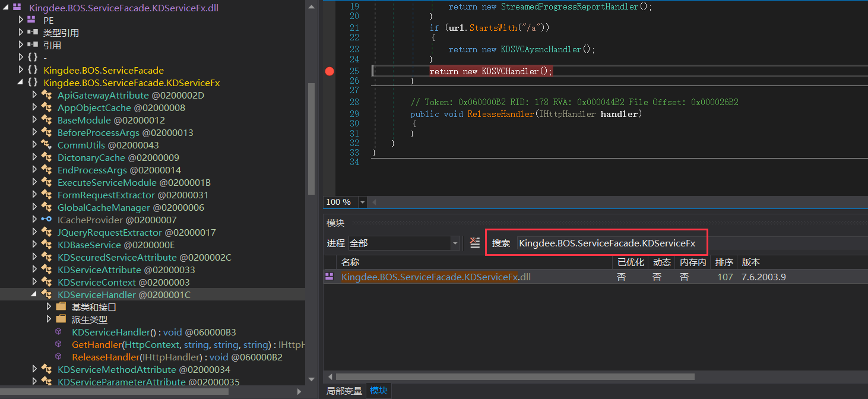Click the ExecuteServiceModule class icon
This screenshot has width=868, height=399.
46,182
